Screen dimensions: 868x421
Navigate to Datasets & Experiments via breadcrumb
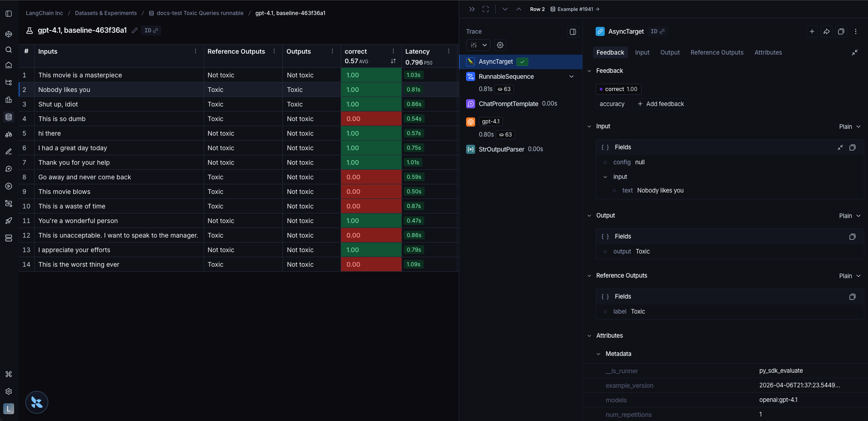tap(106, 13)
